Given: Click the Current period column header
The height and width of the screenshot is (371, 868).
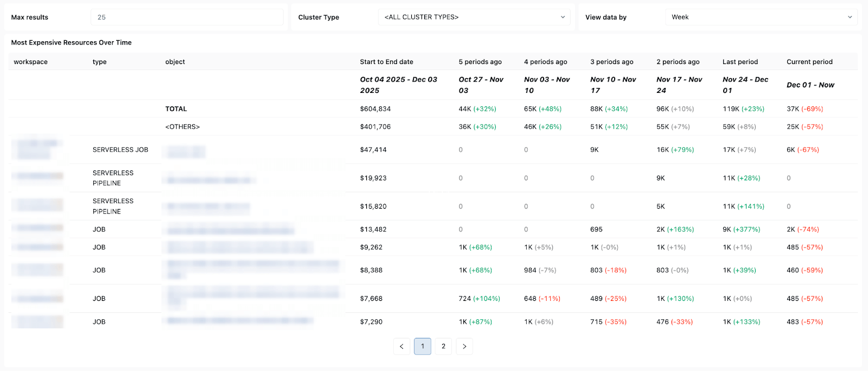Looking at the screenshot, I should (809, 62).
